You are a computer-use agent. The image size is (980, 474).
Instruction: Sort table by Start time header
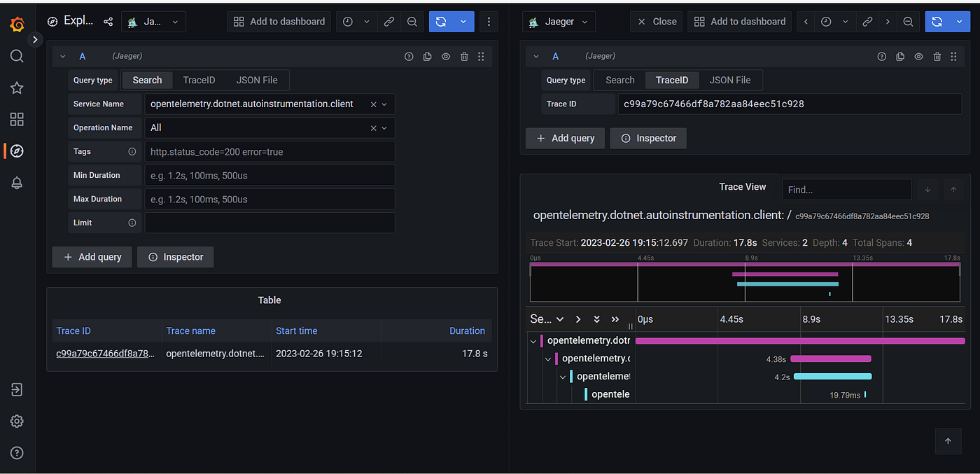pos(296,331)
